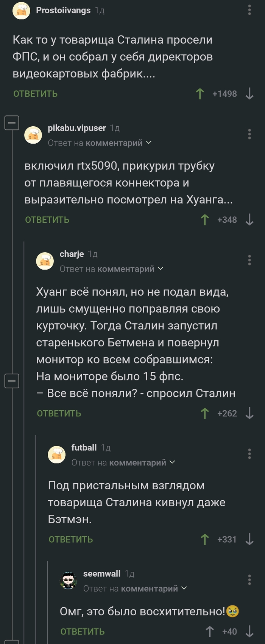
Task: Upvote seemwall's comment
Action: tap(209, 631)
